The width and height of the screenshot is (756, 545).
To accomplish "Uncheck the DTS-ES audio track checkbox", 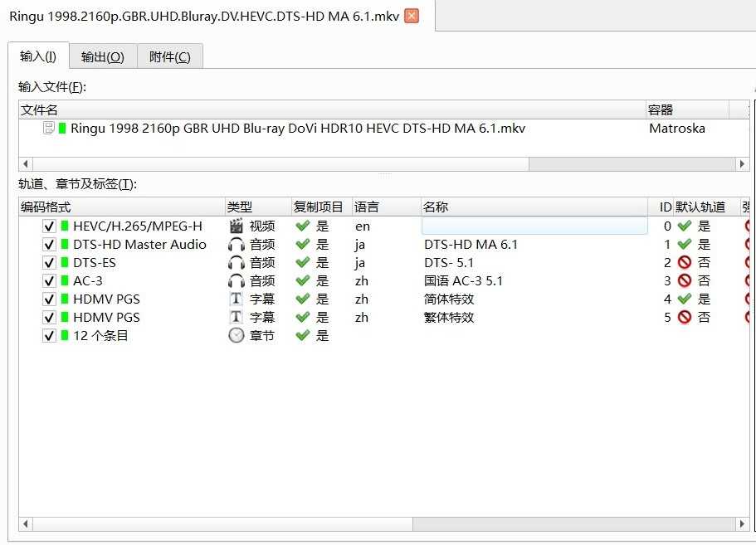I will tap(48, 262).
